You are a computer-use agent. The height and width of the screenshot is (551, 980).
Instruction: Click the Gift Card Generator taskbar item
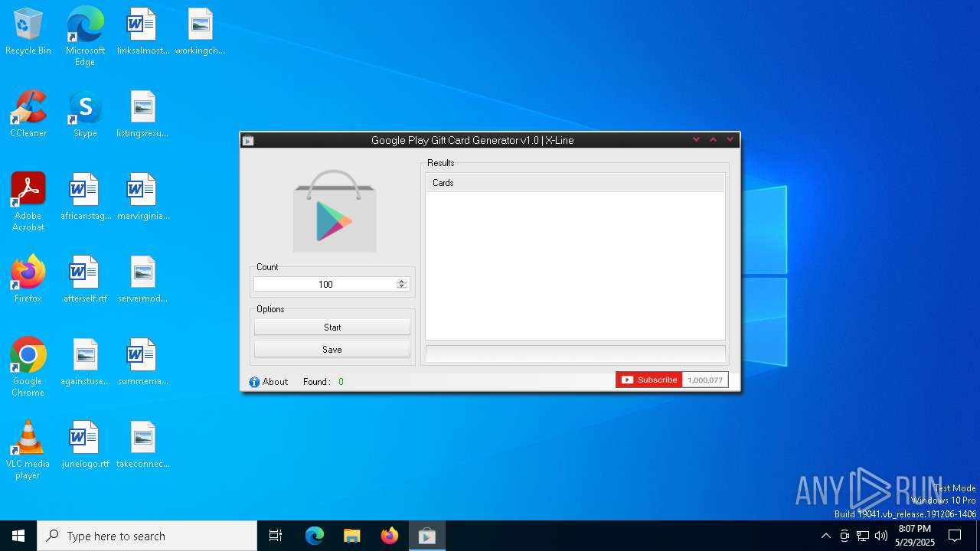point(427,536)
